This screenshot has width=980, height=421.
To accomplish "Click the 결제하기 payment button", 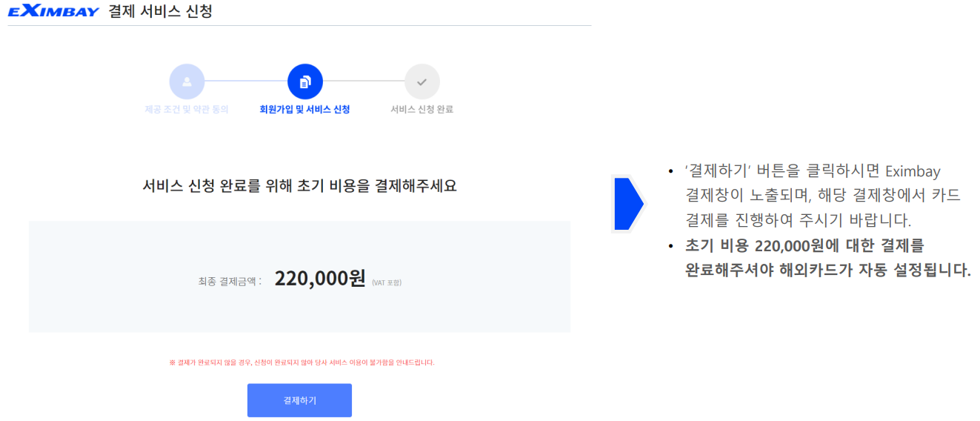I will [299, 400].
